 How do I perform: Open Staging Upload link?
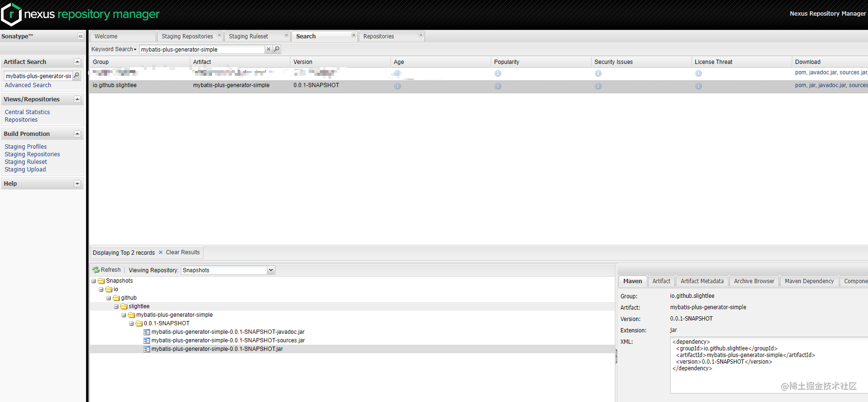coord(25,170)
